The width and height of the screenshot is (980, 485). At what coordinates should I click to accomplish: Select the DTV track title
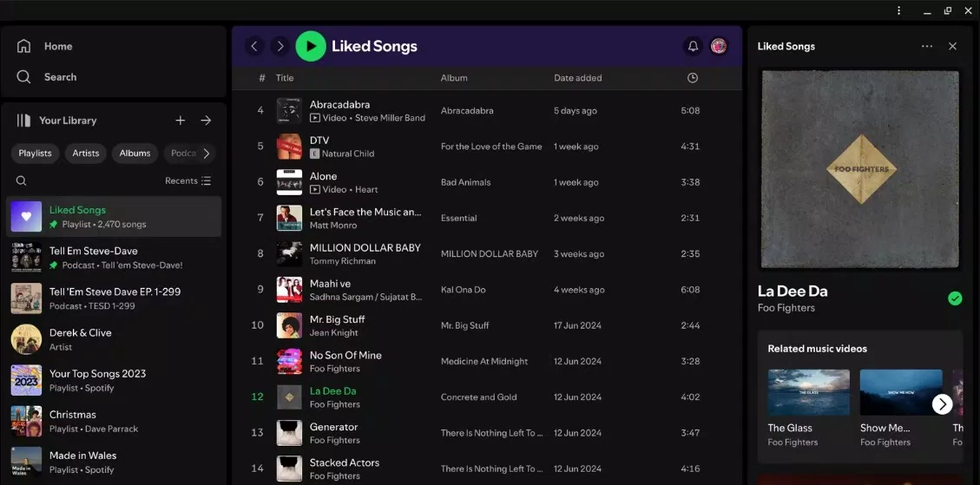[x=319, y=141]
